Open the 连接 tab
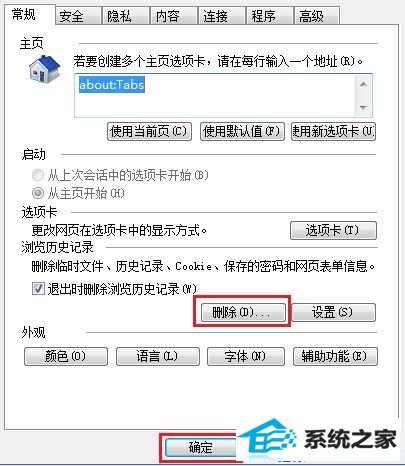This screenshot has width=405, height=466. click(x=221, y=16)
